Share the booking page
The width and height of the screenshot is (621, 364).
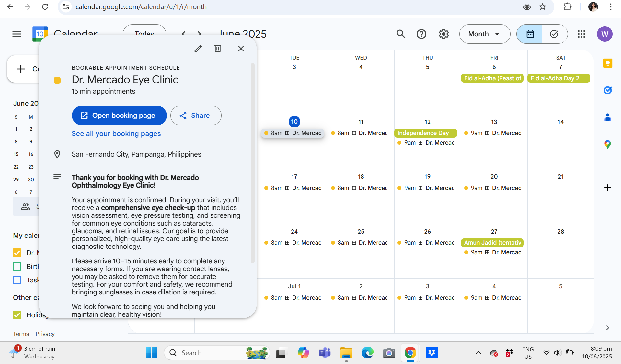pos(196,116)
